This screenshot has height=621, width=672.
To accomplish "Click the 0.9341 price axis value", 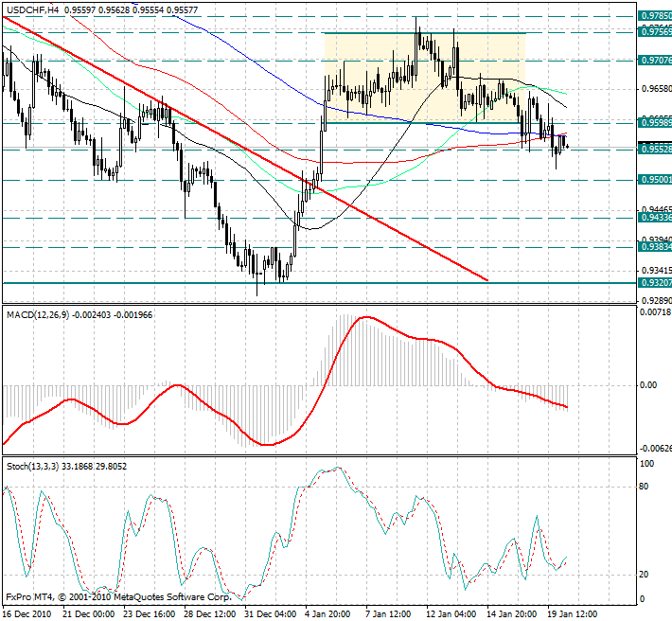I will coord(657,271).
